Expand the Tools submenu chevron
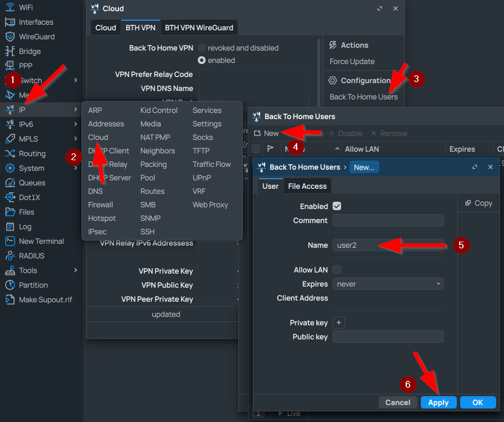The width and height of the screenshot is (504, 422). pyautogui.click(x=75, y=270)
